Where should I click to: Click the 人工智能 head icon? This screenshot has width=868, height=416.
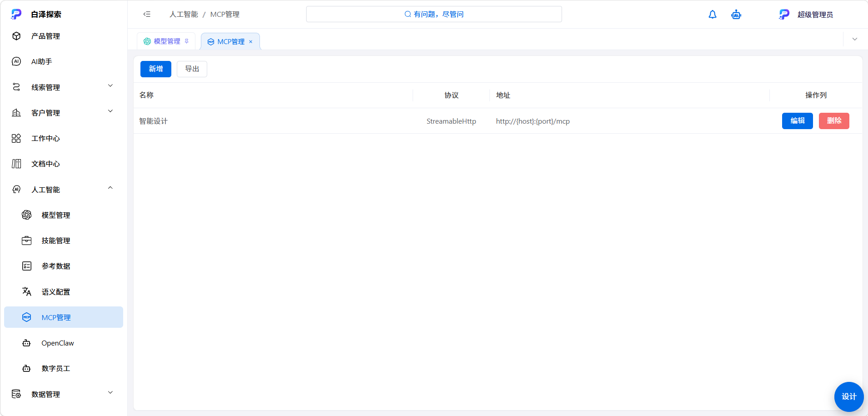(x=16, y=189)
